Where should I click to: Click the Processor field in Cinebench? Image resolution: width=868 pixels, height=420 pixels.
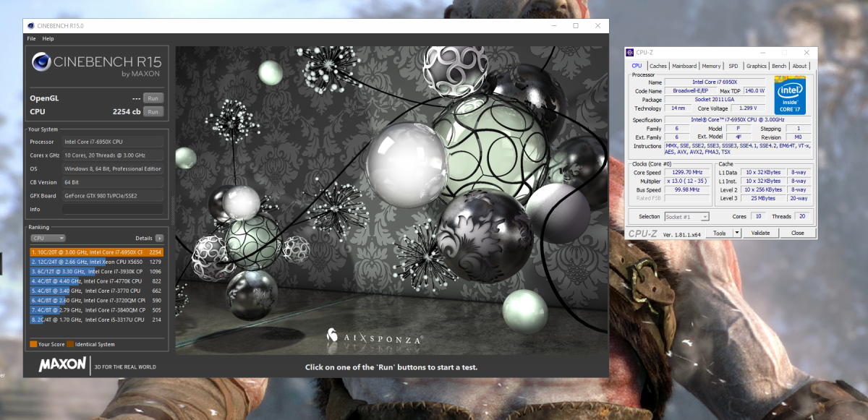113,142
